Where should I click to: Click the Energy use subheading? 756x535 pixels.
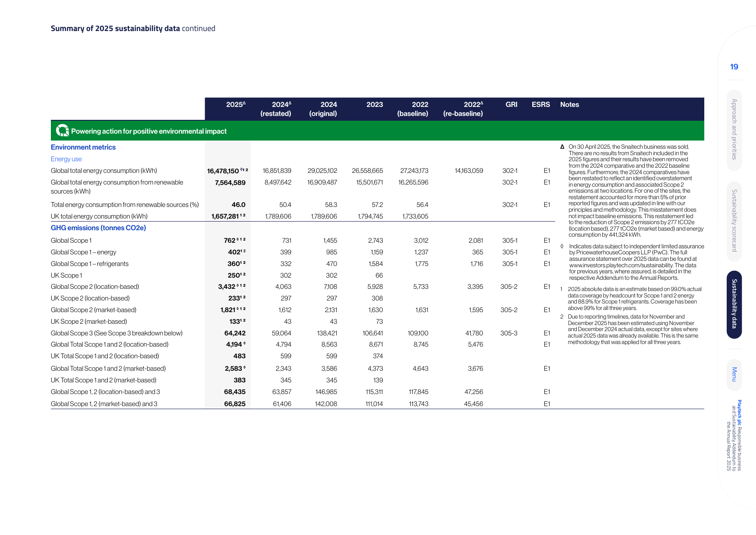66,159
